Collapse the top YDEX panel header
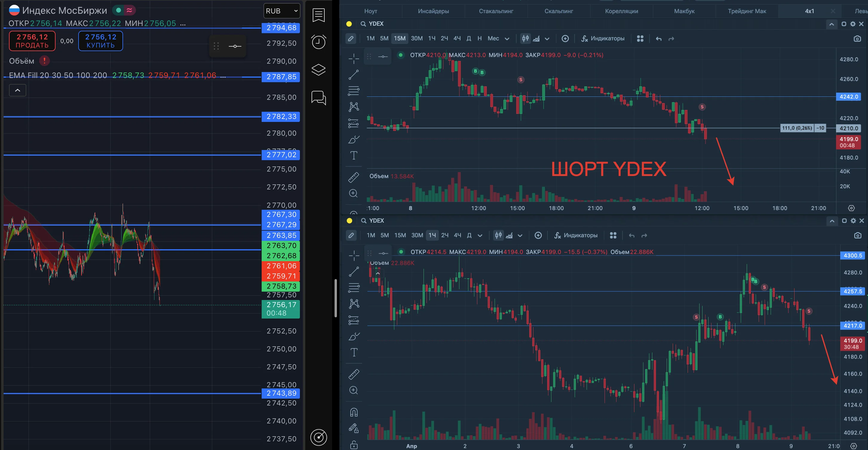Screen dimensions: 868x450 (x=832, y=24)
